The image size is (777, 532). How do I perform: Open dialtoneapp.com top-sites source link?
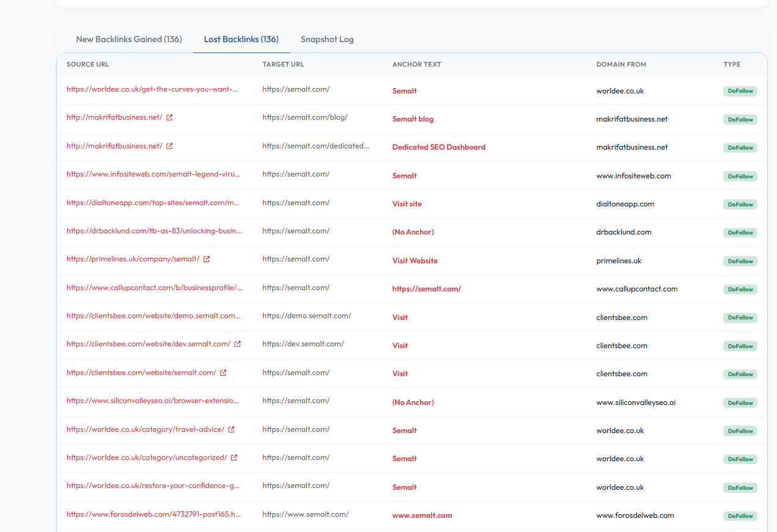[x=153, y=202]
